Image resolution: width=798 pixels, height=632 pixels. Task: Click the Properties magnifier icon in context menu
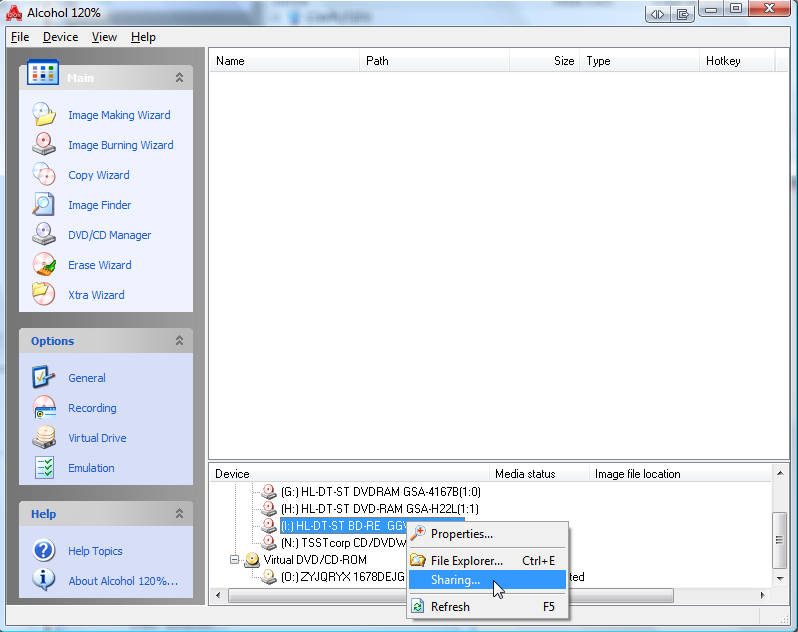click(418, 533)
